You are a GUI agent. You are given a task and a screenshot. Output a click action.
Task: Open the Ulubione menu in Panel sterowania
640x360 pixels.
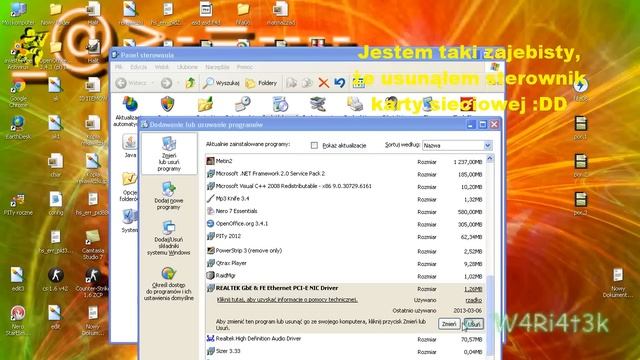187,67
